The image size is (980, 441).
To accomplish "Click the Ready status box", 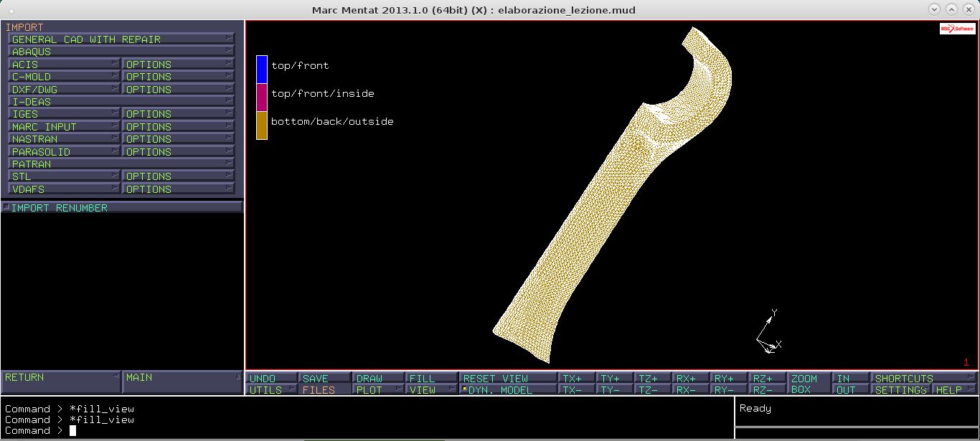I will (x=857, y=411).
